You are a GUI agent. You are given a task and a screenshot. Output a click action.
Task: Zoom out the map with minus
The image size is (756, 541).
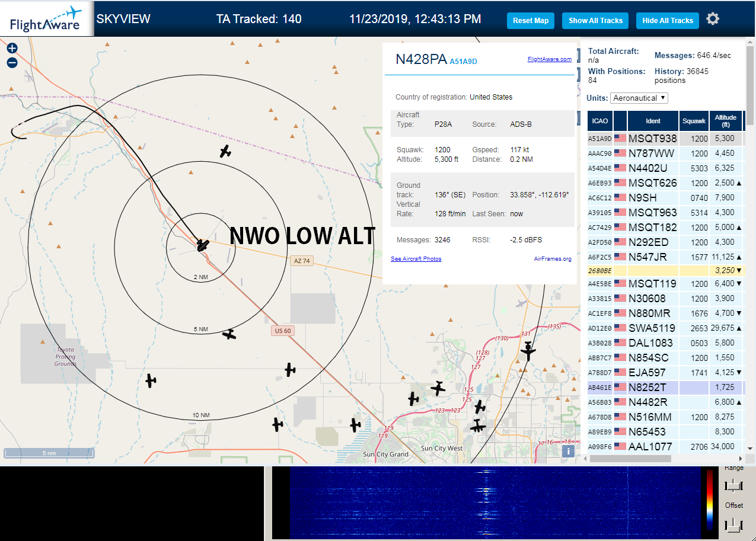(12, 63)
